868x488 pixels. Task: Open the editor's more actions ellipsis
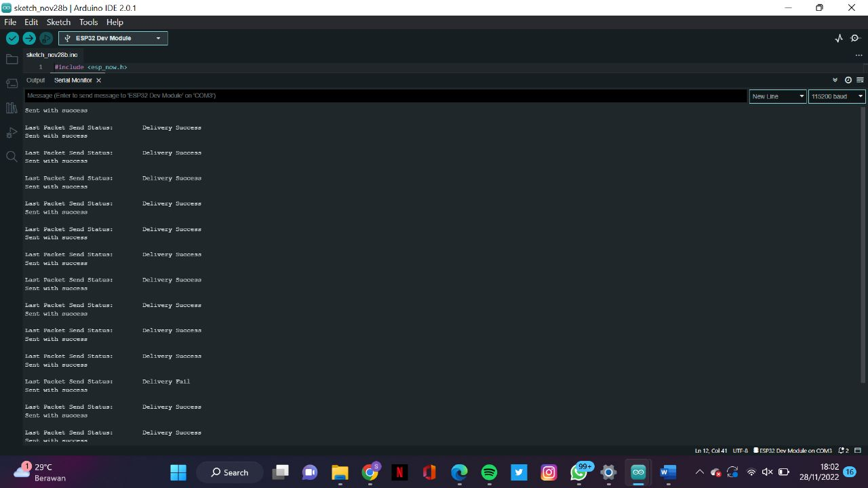pyautogui.click(x=859, y=54)
